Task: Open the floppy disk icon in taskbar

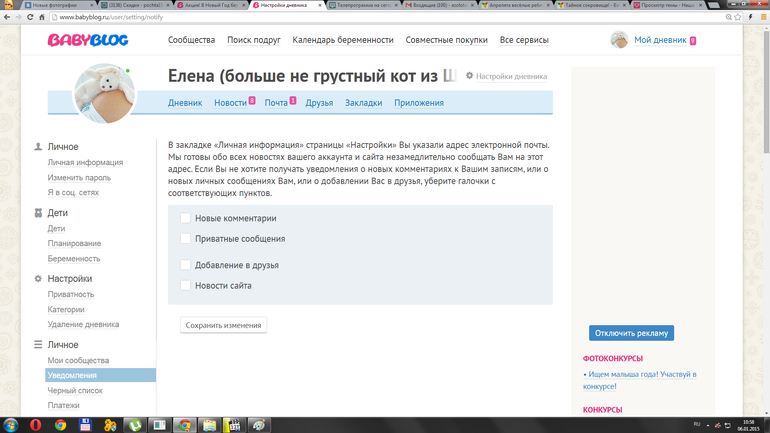Action: click(x=85, y=425)
